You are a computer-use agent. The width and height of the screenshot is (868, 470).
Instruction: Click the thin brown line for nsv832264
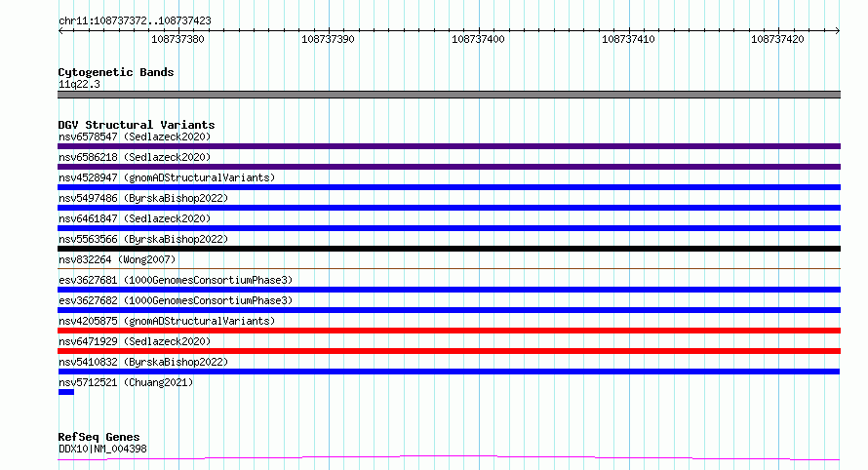(449, 269)
